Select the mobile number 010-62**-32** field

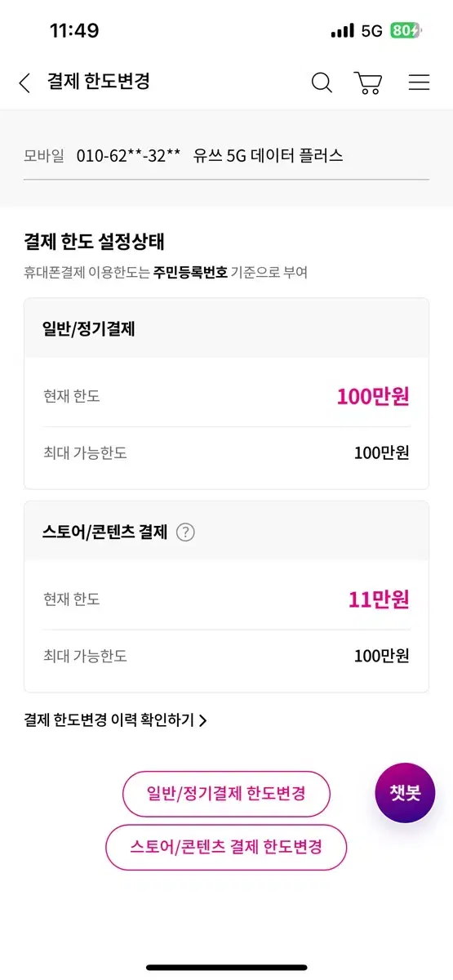[128, 156]
